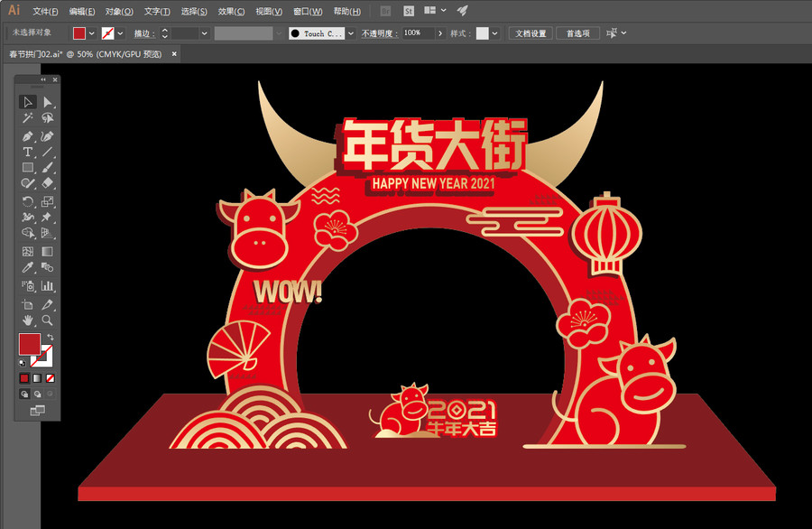812x529 pixels.
Task: Select the Curvature tool
Action: tap(47, 136)
